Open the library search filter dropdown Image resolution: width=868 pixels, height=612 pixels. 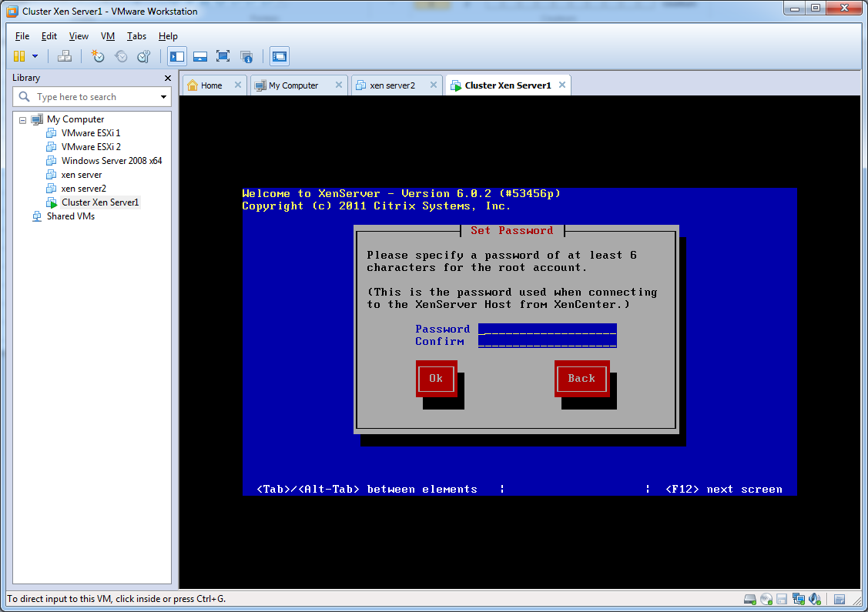pos(163,97)
